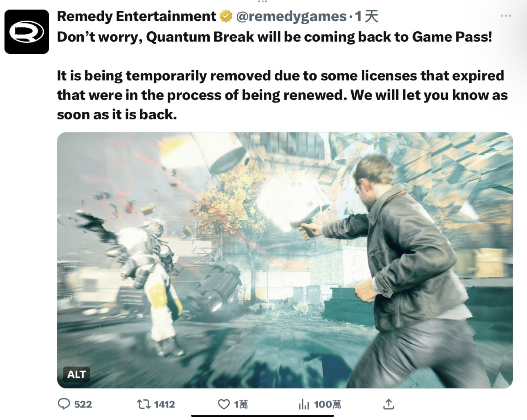Click the retweet arrows icon

[x=144, y=404]
